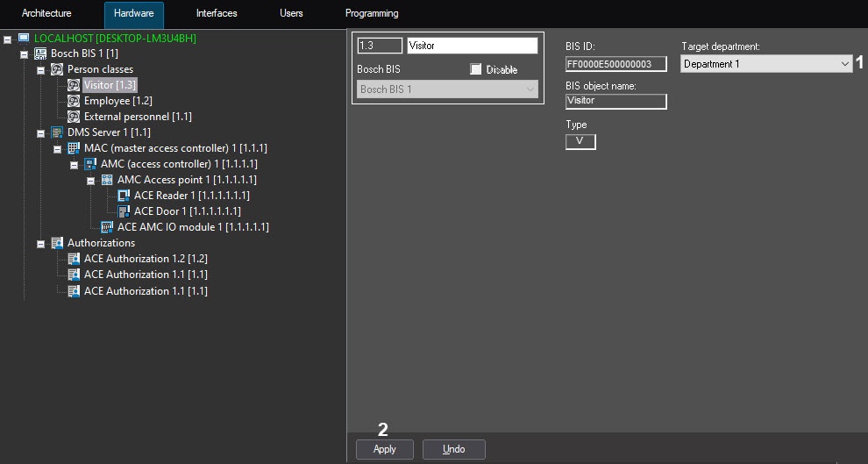This screenshot has width=868, height=464.
Task: Click the Employee person class icon
Action: [x=74, y=101]
